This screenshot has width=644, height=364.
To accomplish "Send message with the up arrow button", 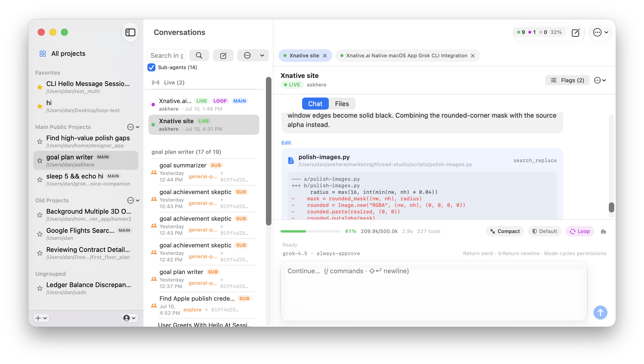I will [x=600, y=312].
